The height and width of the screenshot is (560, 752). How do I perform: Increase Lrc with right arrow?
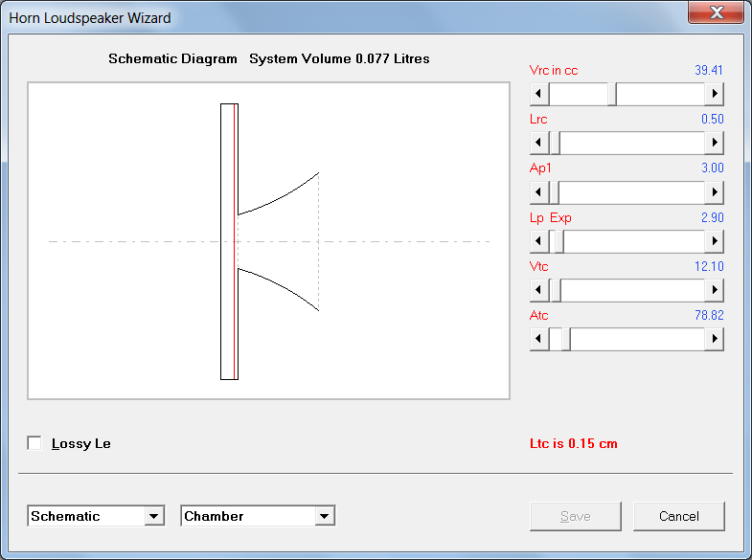click(x=714, y=143)
